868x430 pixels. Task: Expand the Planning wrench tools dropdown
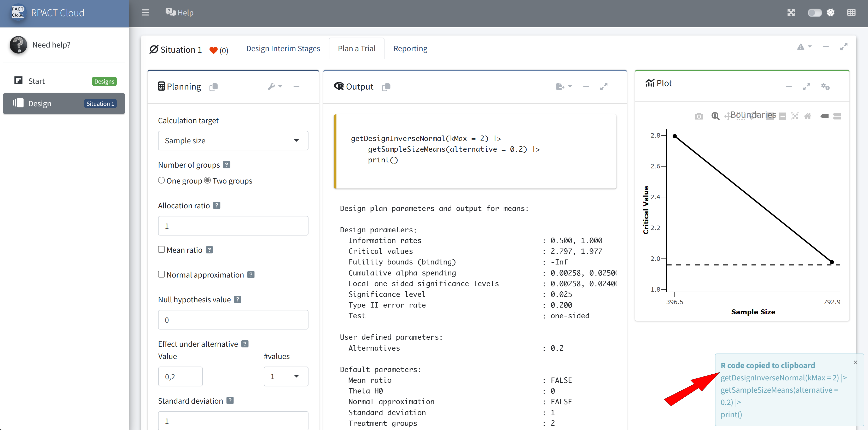(x=275, y=86)
